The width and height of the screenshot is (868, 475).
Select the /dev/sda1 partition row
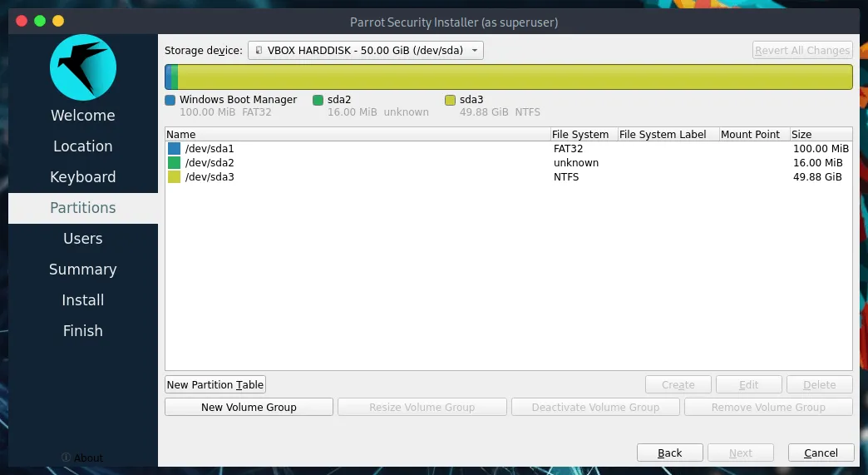pos(508,148)
